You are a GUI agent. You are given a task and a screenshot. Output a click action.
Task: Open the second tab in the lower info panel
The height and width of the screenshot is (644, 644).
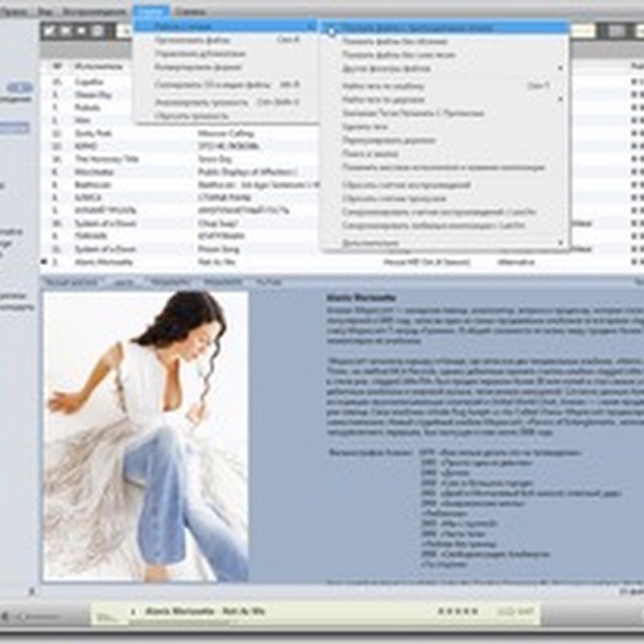coord(124,283)
